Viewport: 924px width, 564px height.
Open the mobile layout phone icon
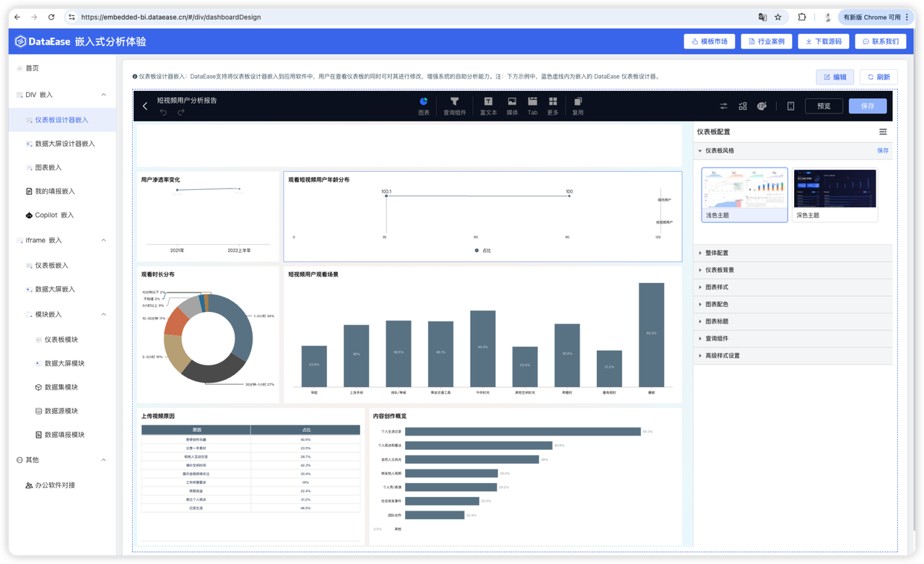pyautogui.click(x=790, y=106)
